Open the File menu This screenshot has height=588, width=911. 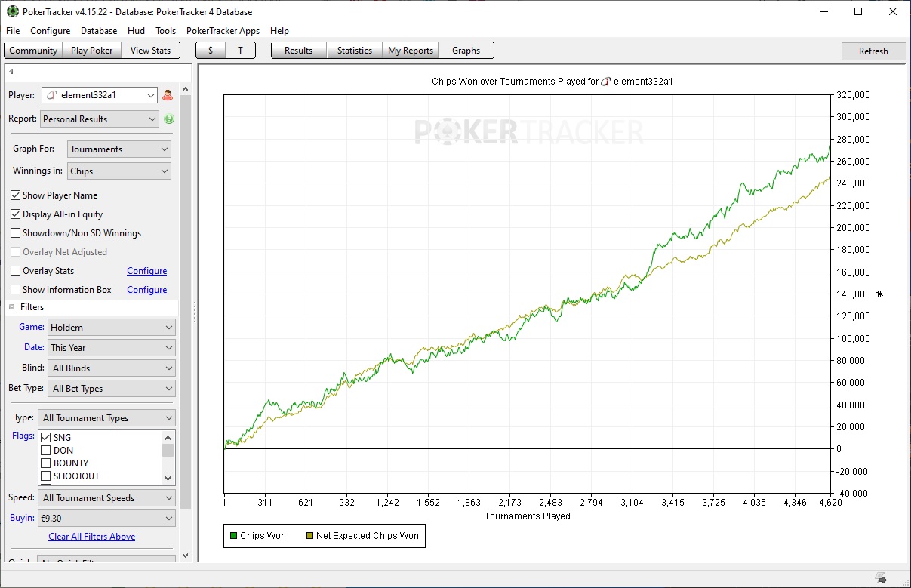[x=13, y=31]
